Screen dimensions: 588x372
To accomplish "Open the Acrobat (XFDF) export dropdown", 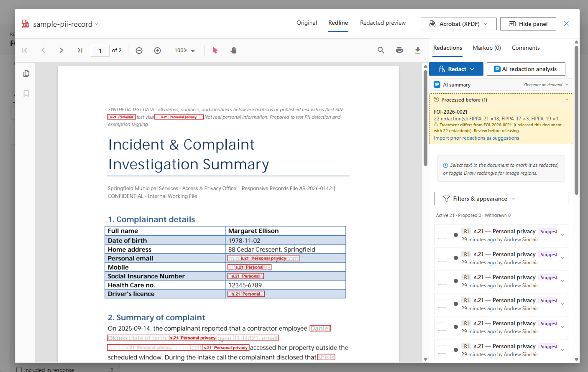I will [459, 24].
